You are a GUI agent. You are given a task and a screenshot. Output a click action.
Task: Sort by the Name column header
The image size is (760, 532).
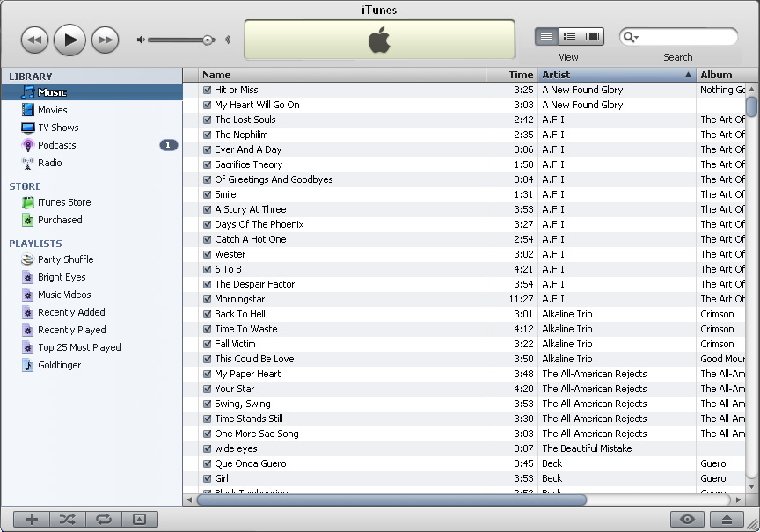click(342, 75)
